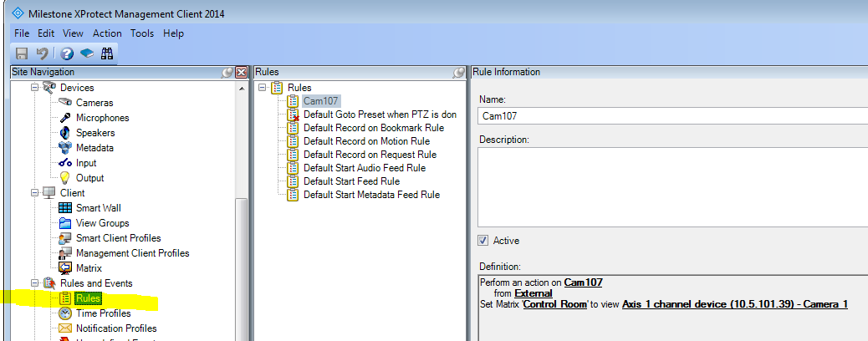Click the Save toolbar icon
The height and width of the screenshot is (341, 868).
click(22, 53)
